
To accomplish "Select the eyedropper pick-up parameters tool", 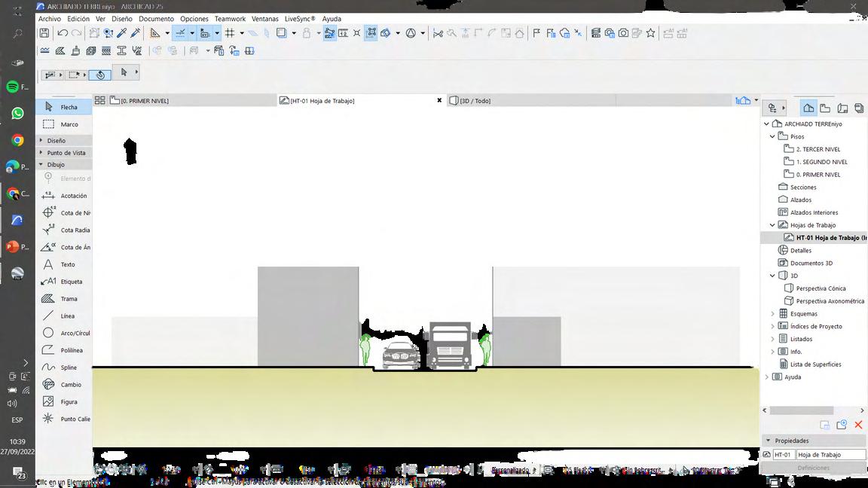I will [x=122, y=33].
